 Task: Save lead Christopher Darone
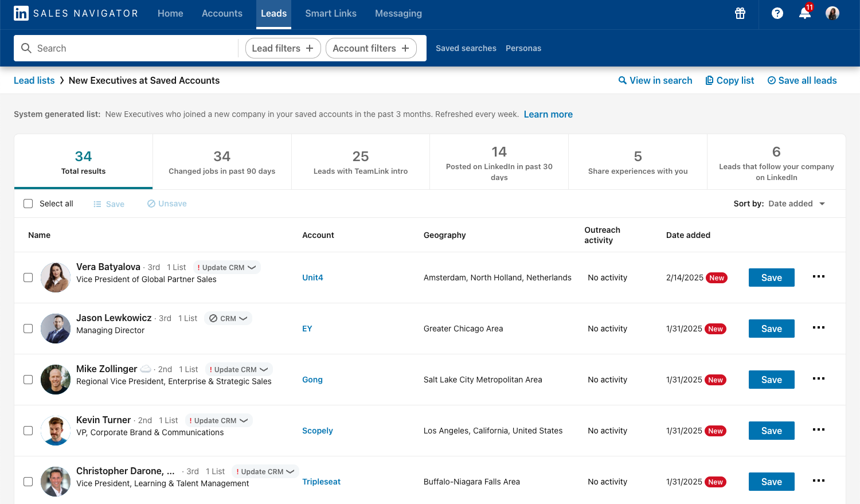coord(772,482)
